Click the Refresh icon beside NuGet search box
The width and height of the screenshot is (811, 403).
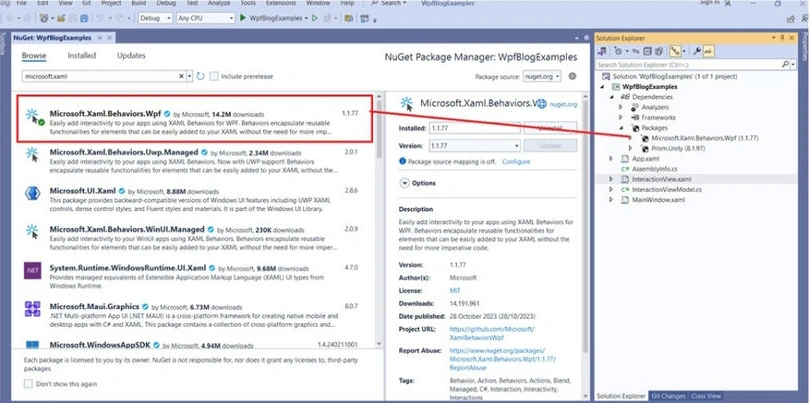[x=200, y=76]
